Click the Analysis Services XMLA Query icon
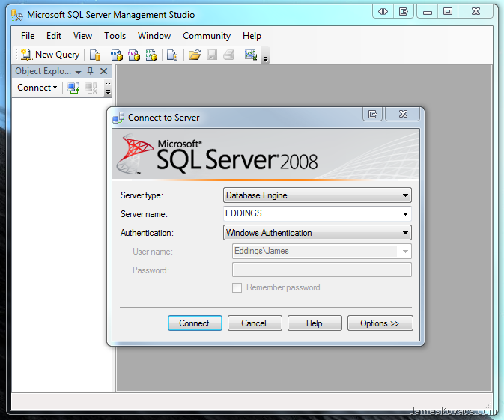Screen dimensions: 504x420 pyautogui.click(x=151, y=55)
